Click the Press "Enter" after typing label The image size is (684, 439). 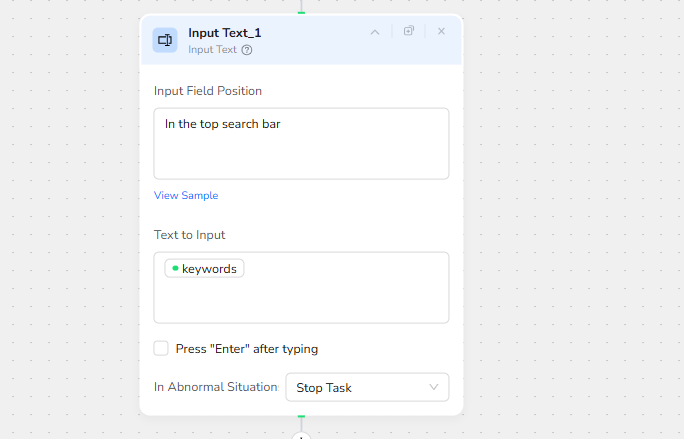point(246,349)
